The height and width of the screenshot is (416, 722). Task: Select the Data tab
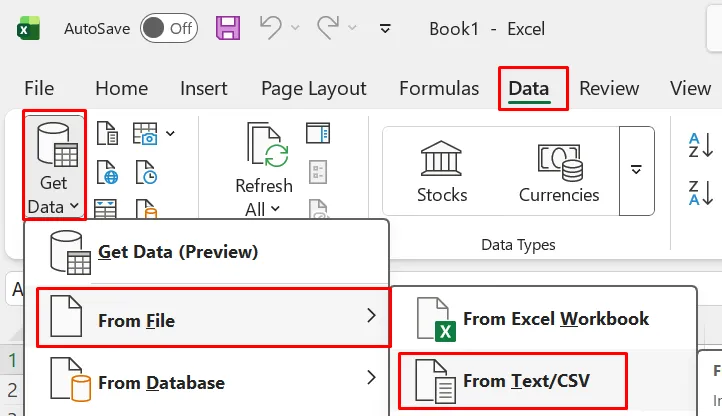(529, 88)
